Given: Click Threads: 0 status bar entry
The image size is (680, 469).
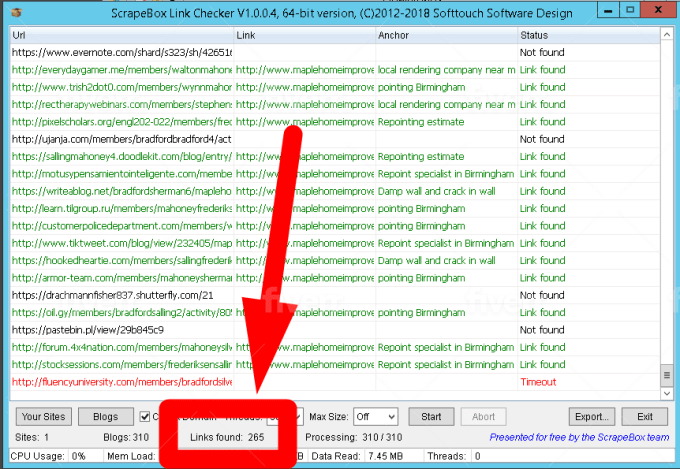Looking at the screenshot, I should click(x=454, y=456).
